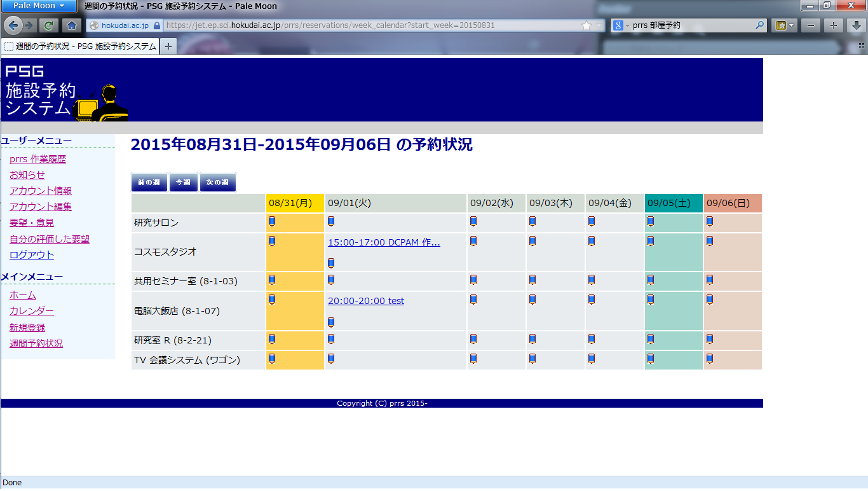Viewport: 868px width, 491px height.
Task: Click the search input field
Action: 693,25
